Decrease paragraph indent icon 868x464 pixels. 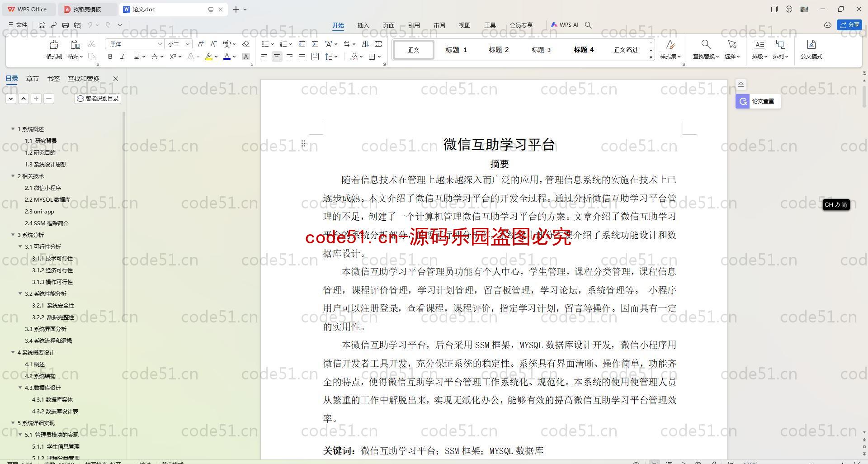302,44
